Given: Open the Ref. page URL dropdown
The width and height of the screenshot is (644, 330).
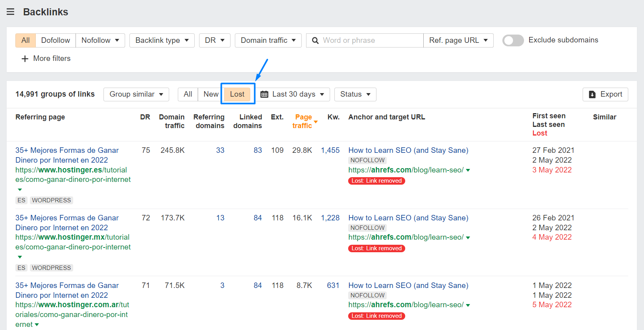Looking at the screenshot, I should (x=458, y=40).
